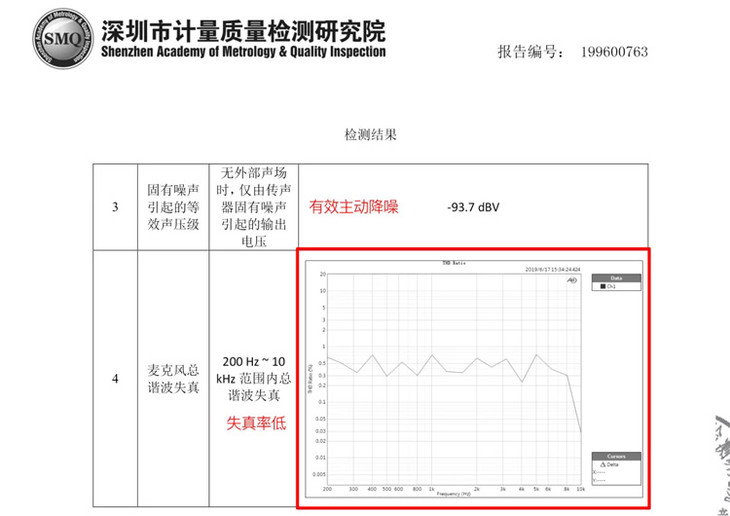The height and width of the screenshot is (516, 730).
Task: Click the 麦克风总谐波失真 cell
Action: coord(173,379)
